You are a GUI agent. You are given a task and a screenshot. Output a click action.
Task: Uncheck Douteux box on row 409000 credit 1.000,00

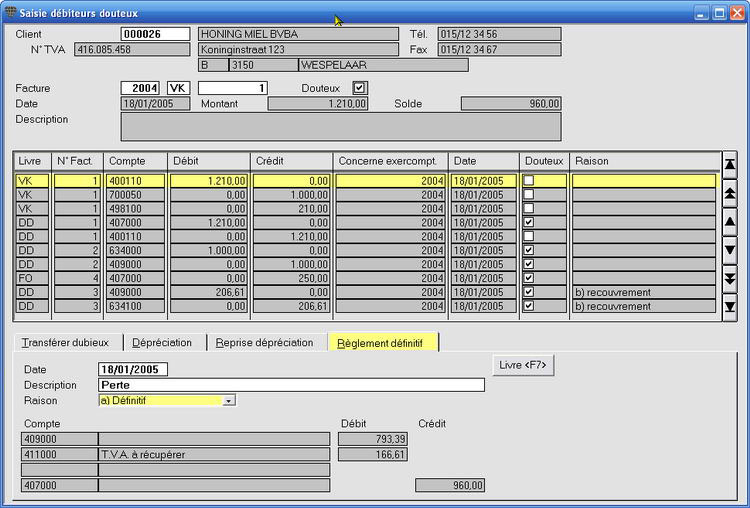coord(529,264)
